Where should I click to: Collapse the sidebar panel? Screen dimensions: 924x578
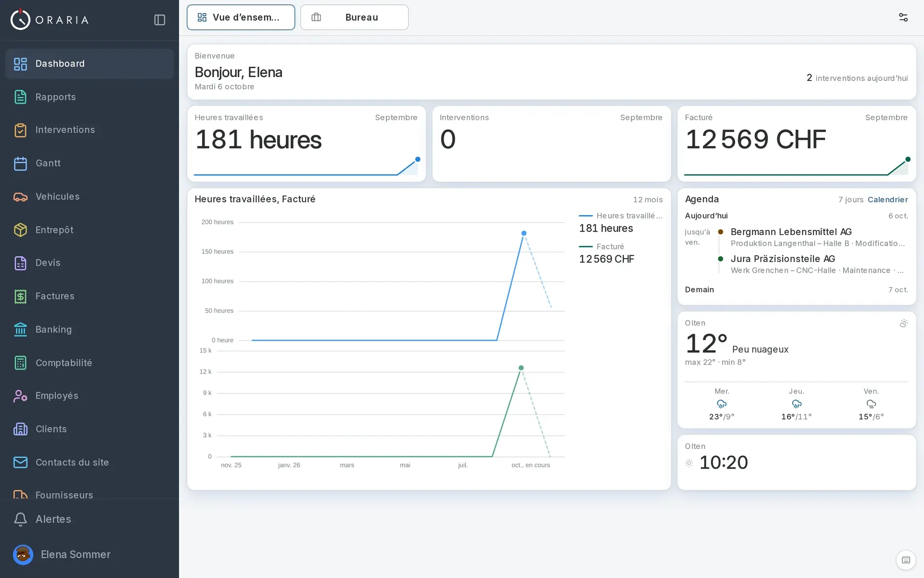click(160, 20)
